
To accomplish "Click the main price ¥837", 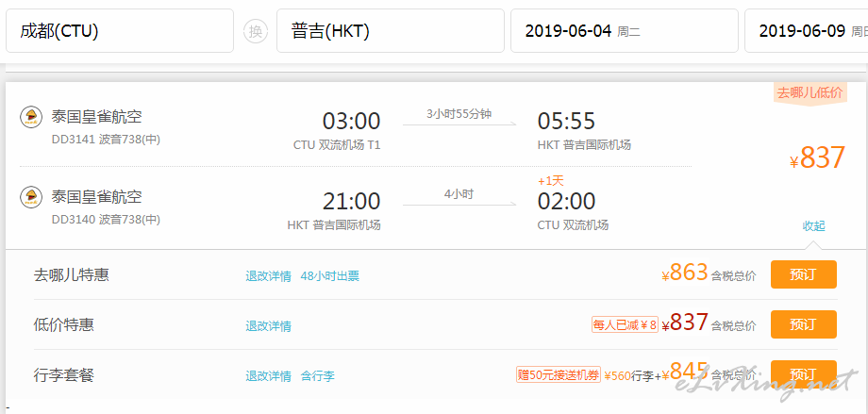I will tap(818, 157).
